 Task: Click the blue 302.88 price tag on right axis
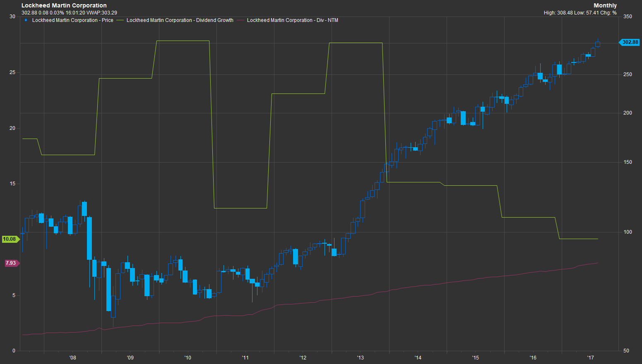click(629, 42)
